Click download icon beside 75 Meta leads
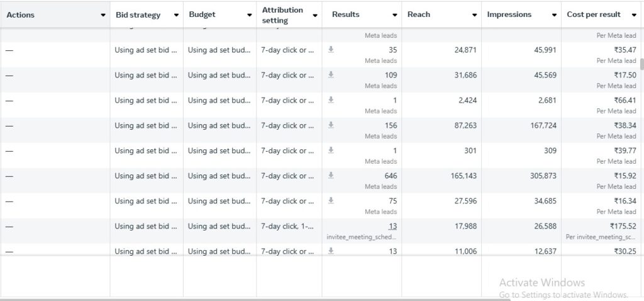Image resolution: width=644 pixels, height=301 pixels. click(x=331, y=200)
